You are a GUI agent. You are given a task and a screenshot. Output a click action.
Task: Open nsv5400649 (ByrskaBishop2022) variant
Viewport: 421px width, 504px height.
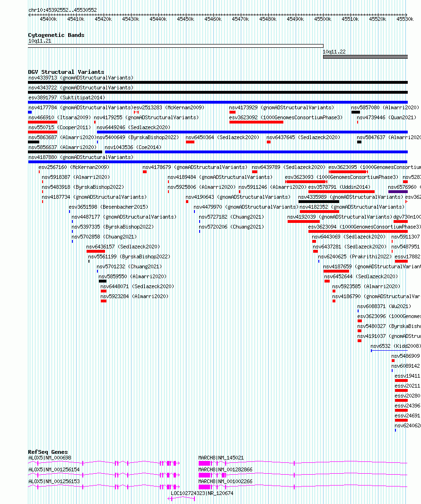(138, 138)
